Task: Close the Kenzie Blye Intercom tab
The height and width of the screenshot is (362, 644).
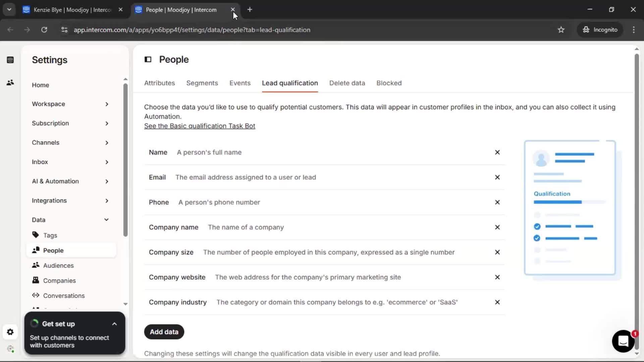Action: (120, 10)
